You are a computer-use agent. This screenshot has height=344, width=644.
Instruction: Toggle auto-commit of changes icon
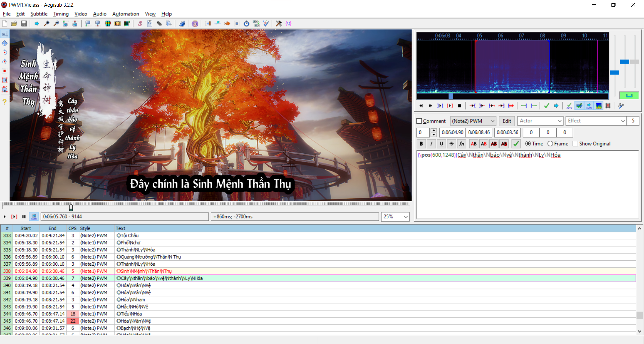(x=569, y=106)
